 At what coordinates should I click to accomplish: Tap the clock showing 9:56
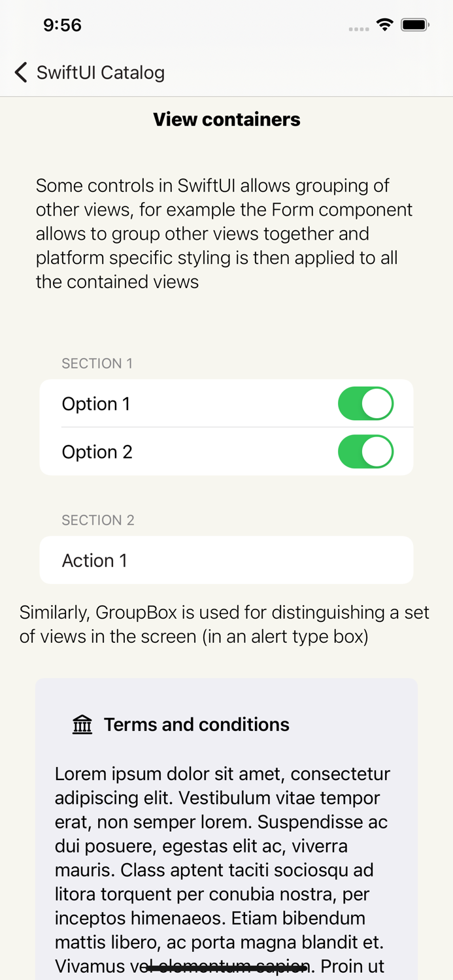[62, 25]
